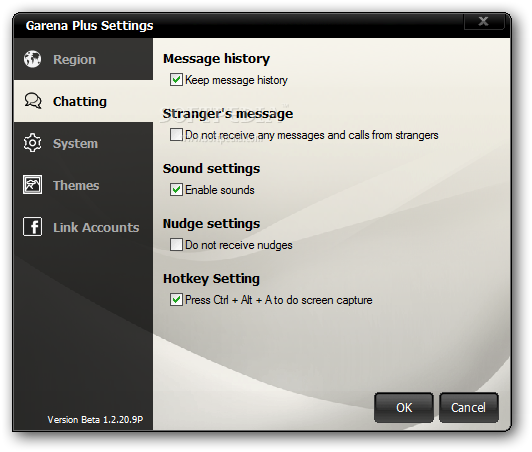Viewport: 532px width, 452px height.
Task: Click the Message history heading
Action: click(x=216, y=58)
